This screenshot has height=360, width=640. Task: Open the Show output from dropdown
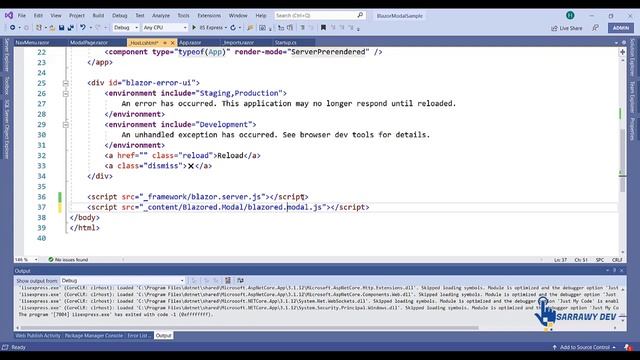[122, 280]
